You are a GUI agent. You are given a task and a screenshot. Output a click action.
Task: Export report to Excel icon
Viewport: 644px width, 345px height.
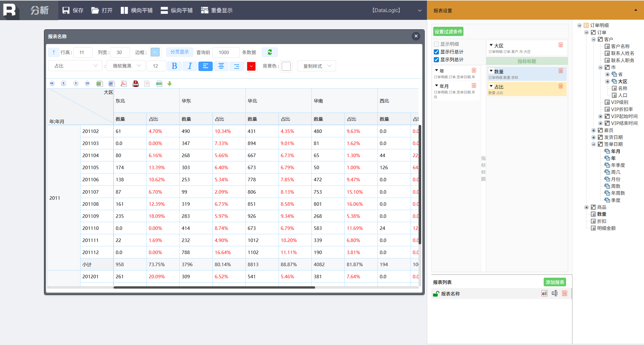99,84
